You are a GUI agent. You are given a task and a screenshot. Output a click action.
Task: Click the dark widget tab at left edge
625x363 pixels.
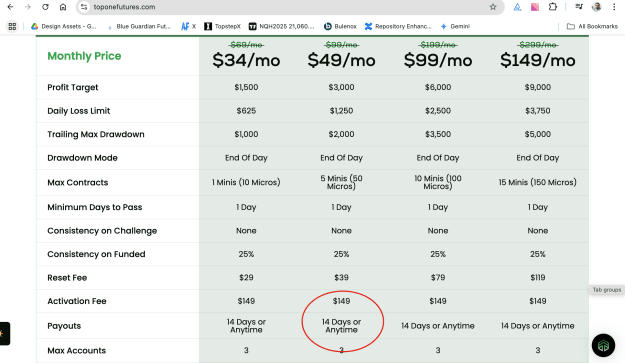pyautogui.click(x=5, y=334)
